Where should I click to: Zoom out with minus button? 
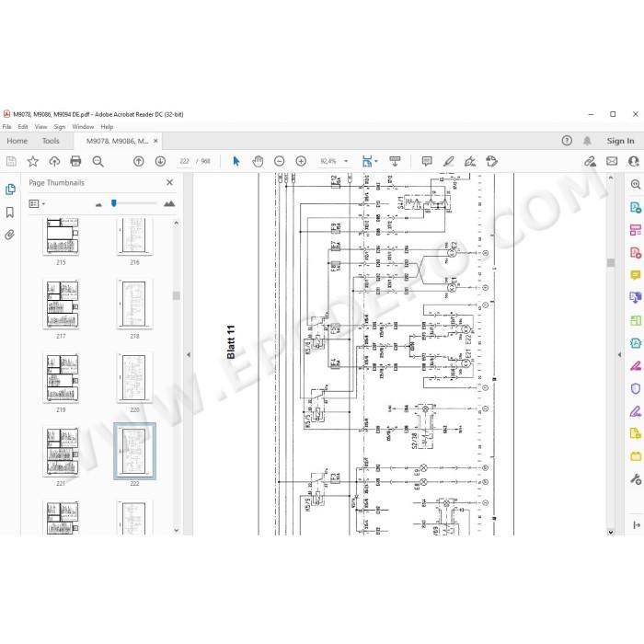(280, 161)
